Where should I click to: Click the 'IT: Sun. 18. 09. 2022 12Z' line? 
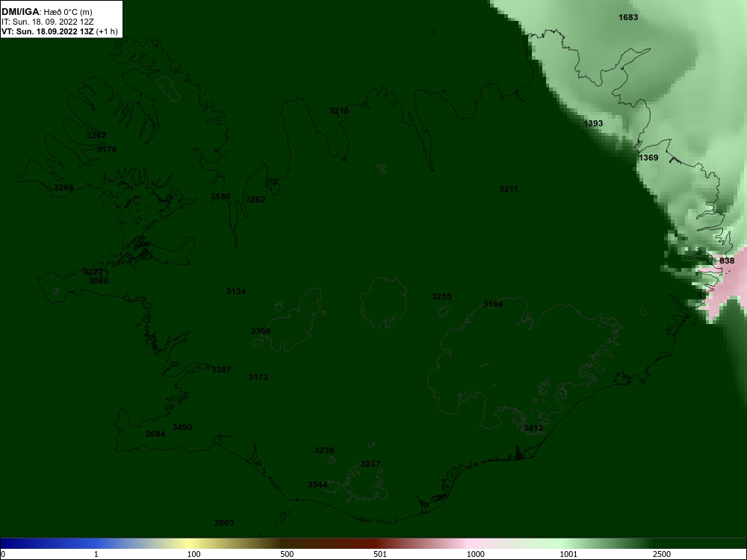pos(48,22)
